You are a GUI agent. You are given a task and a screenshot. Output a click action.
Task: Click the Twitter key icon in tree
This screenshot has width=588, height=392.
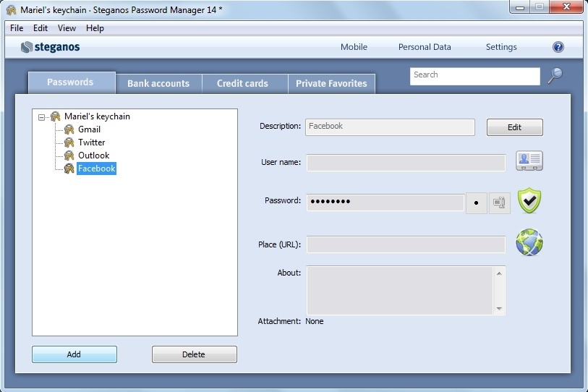pos(69,142)
